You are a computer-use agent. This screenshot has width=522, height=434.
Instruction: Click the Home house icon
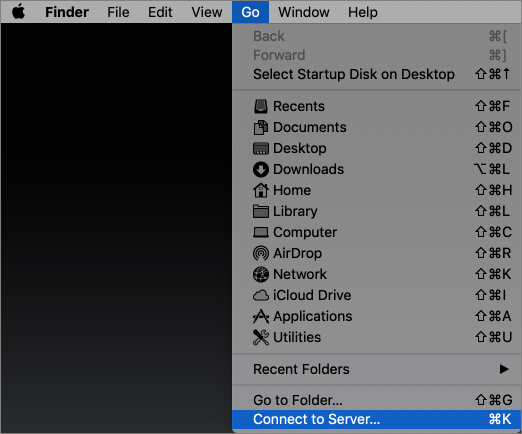pyautogui.click(x=261, y=190)
